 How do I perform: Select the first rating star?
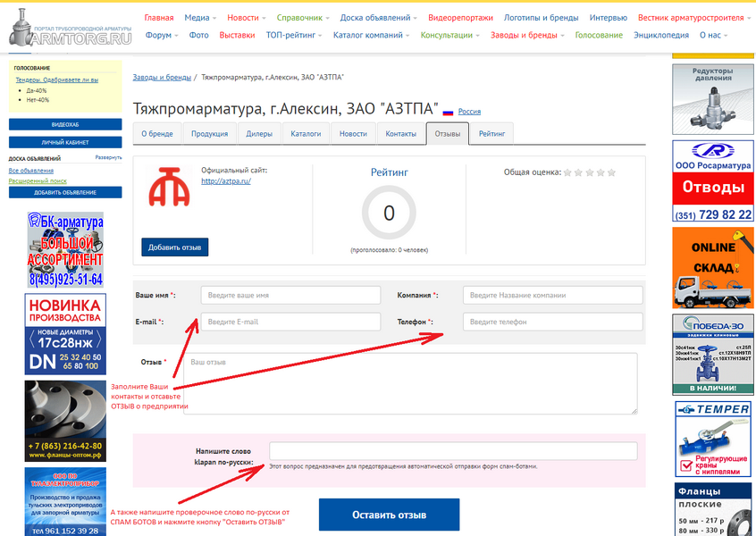(567, 172)
